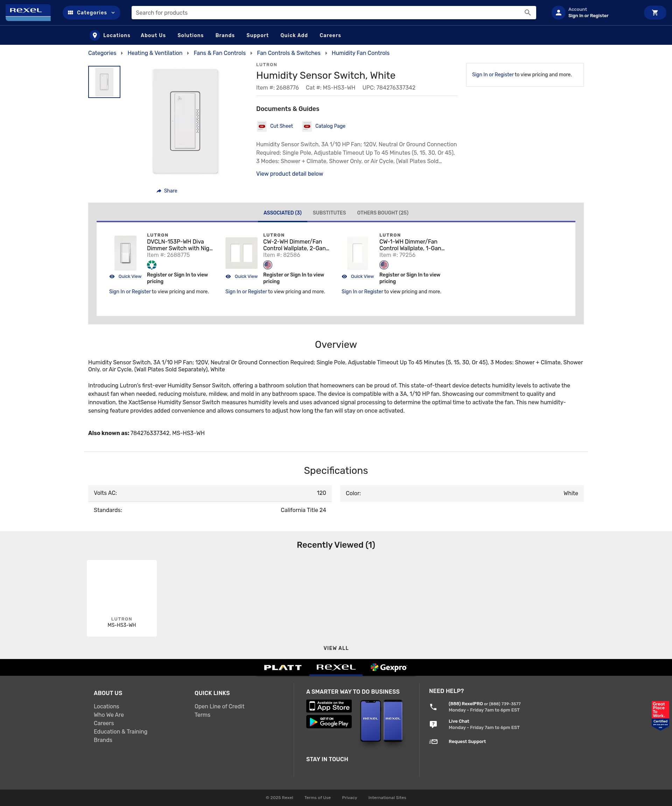Click the main Humidity Sensor Switch image
The width and height of the screenshot is (672, 806).
[185, 121]
